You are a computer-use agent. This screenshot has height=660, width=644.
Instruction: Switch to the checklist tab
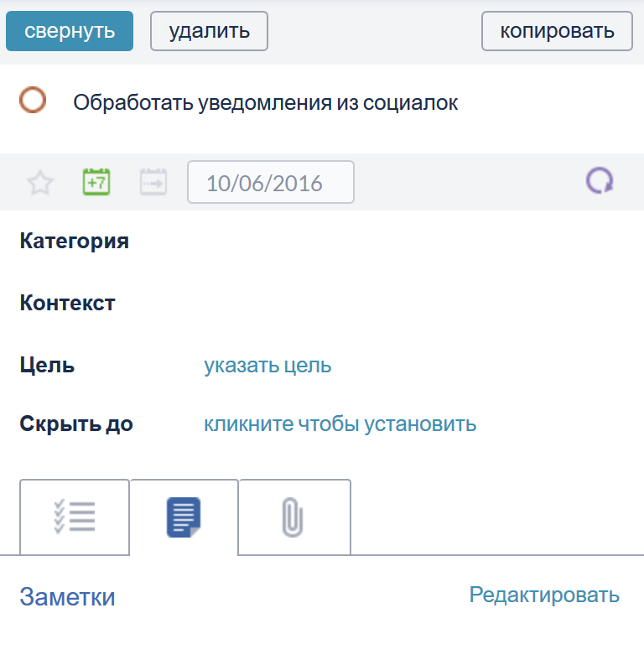[x=75, y=517]
